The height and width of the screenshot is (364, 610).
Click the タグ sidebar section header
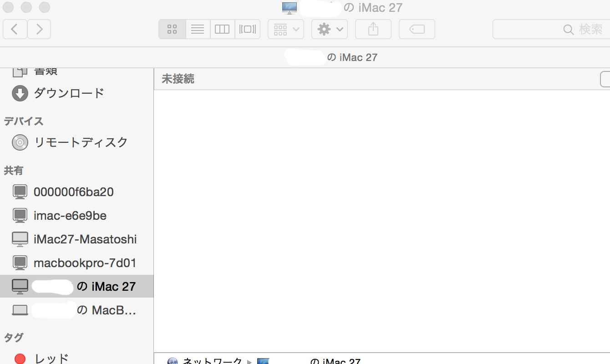[x=14, y=338]
